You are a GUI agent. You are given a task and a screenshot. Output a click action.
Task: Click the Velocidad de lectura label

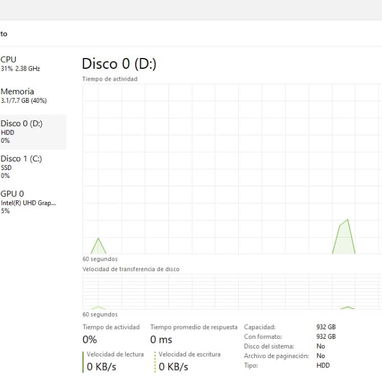pos(115,354)
